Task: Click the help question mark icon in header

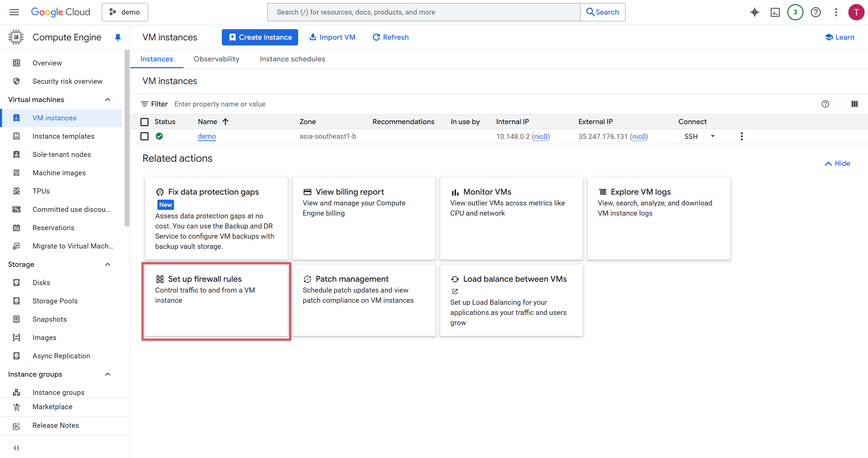Action: click(x=815, y=12)
